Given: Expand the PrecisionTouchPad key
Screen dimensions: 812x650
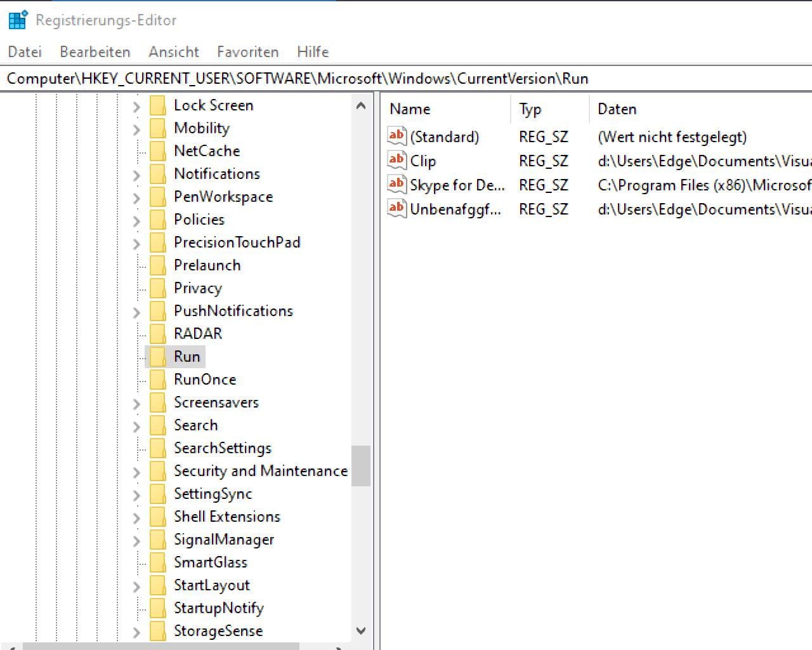Looking at the screenshot, I should [x=136, y=244].
